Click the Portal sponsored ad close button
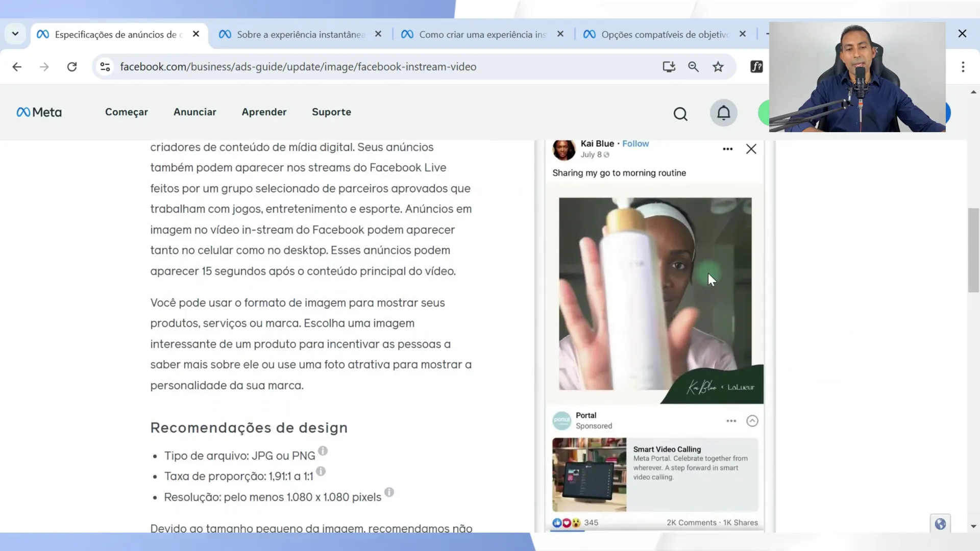This screenshot has width=980, height=551. [x=752, y=420]
